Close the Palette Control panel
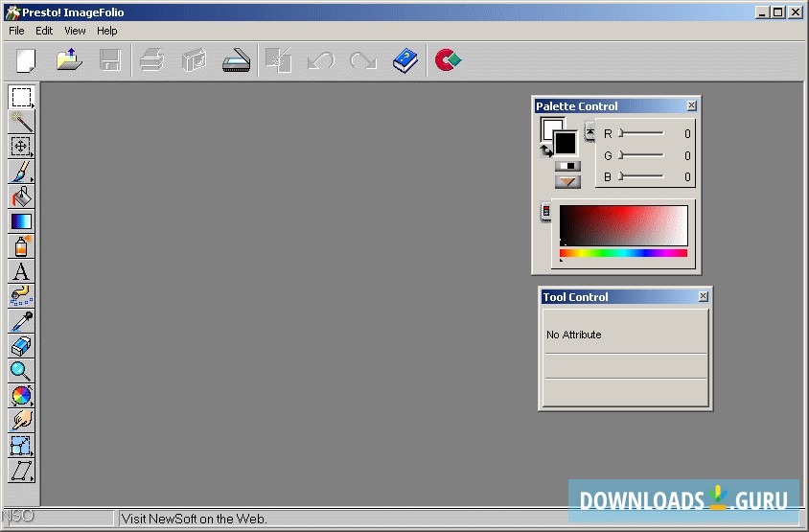This screenshot has height=532, width=809. 692,105
